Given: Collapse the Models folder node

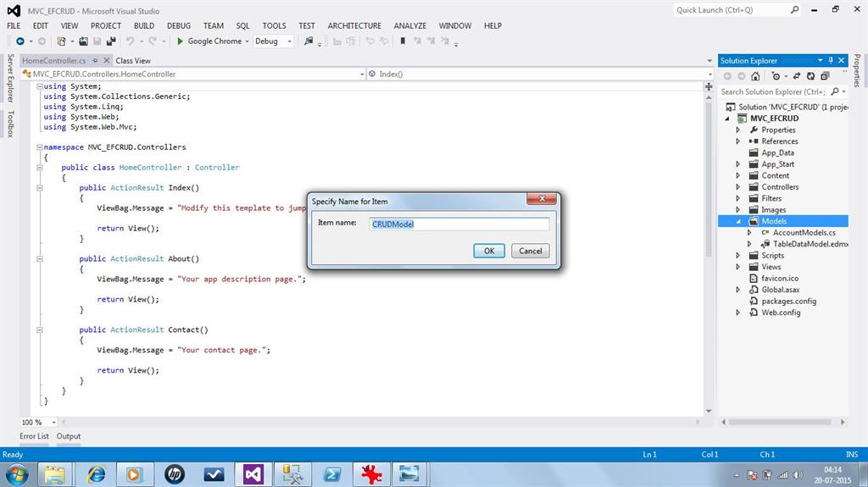Looking at the screenshot, I should [x=738, y=221].
